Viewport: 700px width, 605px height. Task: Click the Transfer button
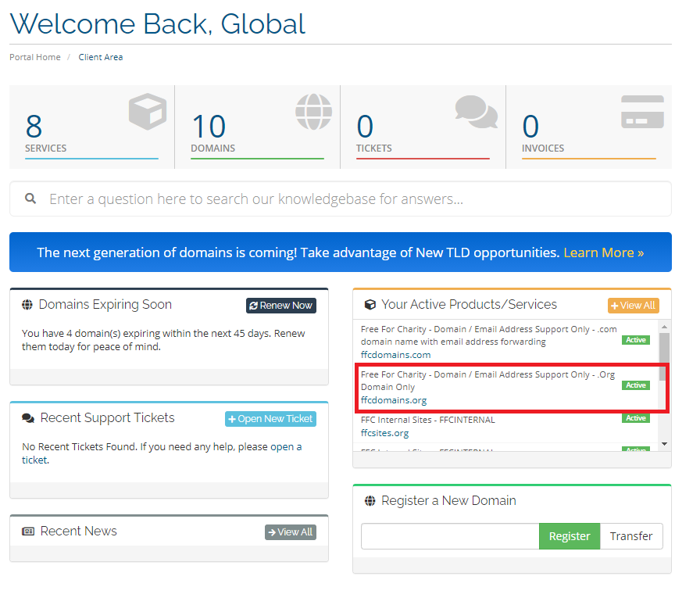[631, 536]
